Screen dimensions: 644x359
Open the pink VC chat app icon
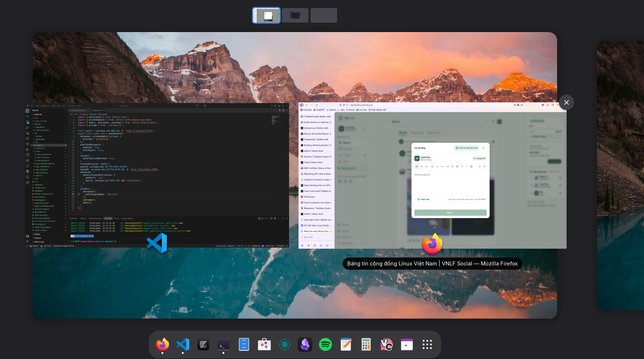(387, 344)
